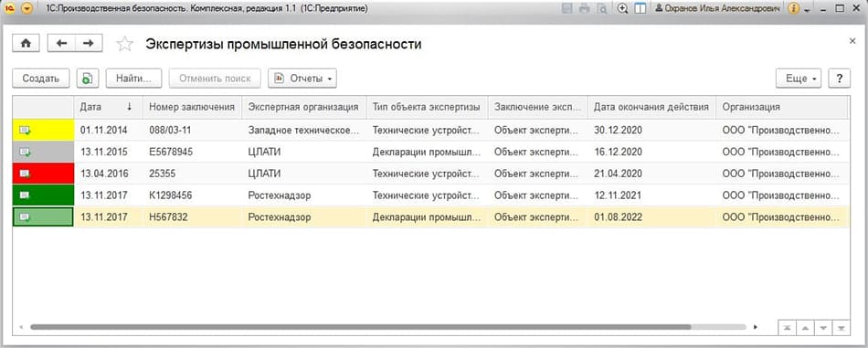Click the Создать button
The height and width of the screenshot is (348, 868).
[x=41, y=79]
